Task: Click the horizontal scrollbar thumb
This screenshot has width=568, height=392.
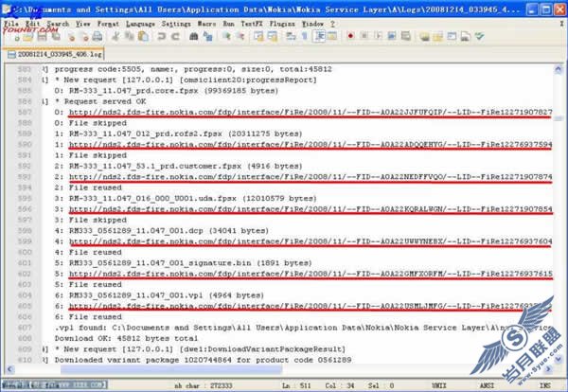Action: pos(171,369)
